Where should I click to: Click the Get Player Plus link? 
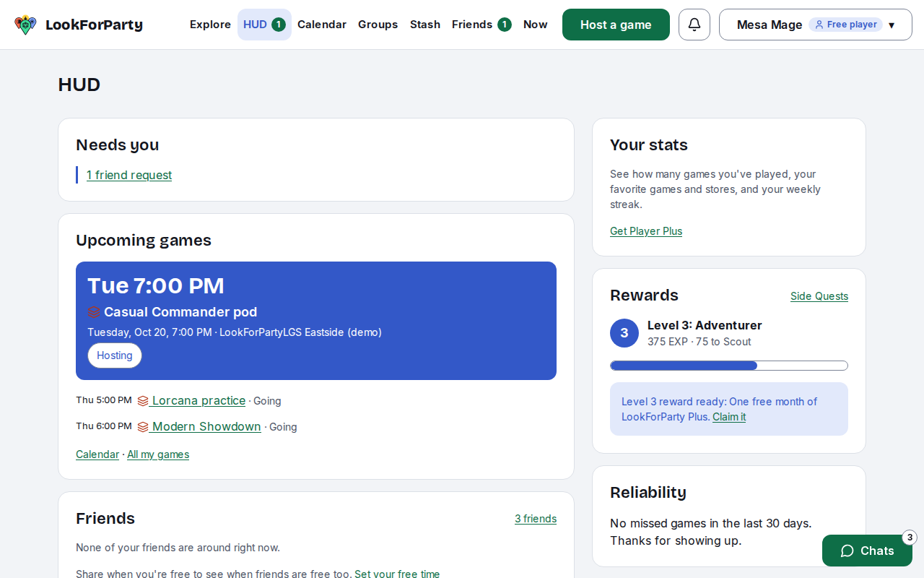pos(646,231)
